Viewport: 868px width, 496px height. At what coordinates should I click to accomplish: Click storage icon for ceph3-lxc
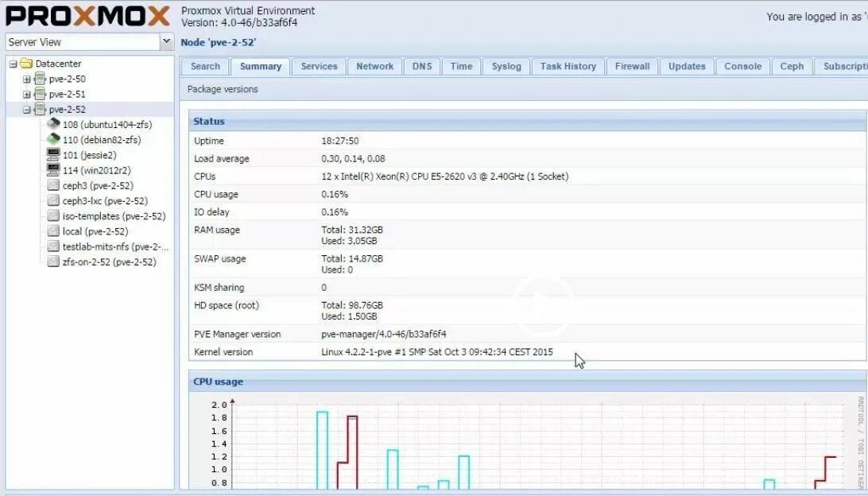click(53, 200)
